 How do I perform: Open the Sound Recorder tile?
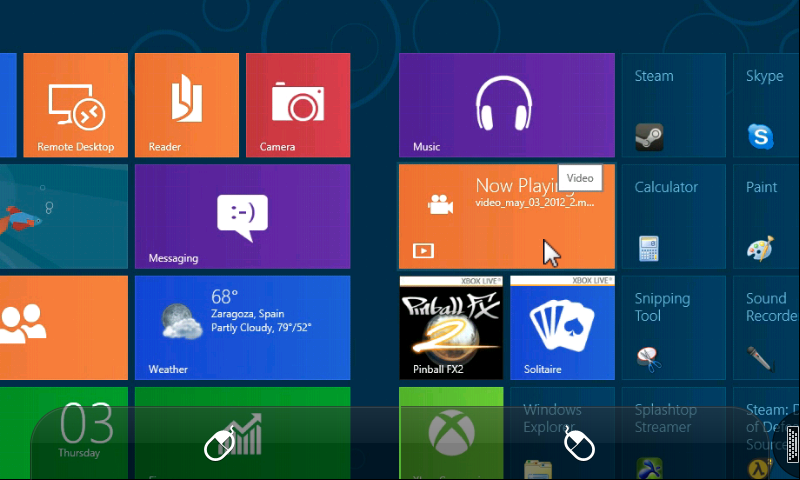tap(766, 327)
